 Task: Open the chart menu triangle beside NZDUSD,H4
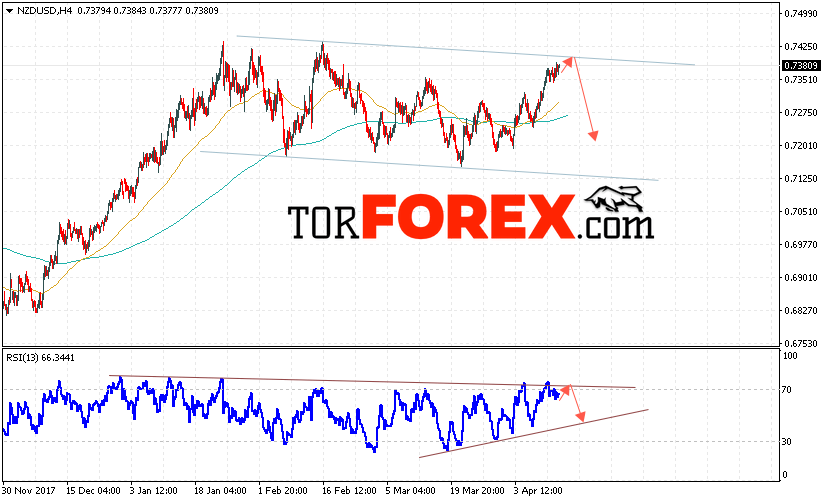[9, 10]
